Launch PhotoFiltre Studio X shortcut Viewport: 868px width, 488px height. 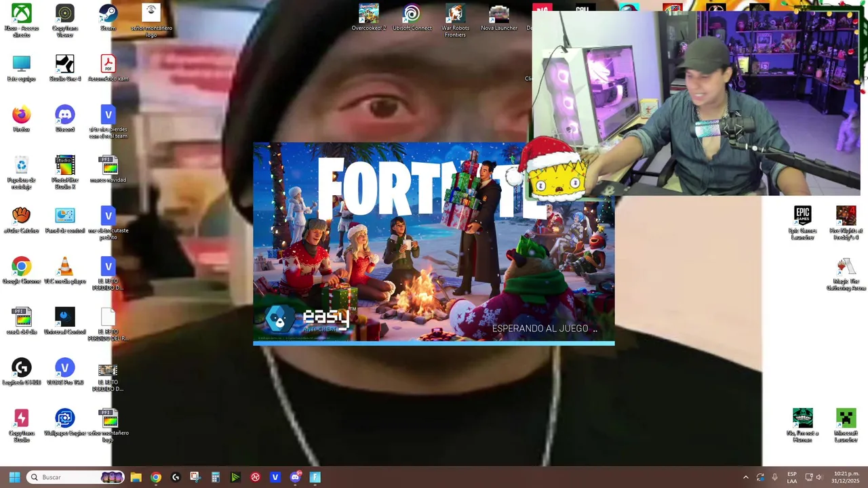(65, 172)
